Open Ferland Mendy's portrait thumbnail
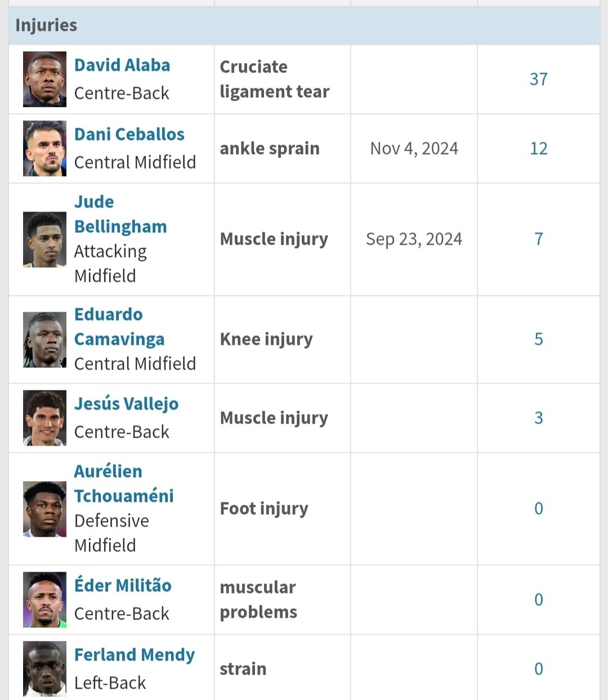This screenshot has height=700, width=608. 44,669
